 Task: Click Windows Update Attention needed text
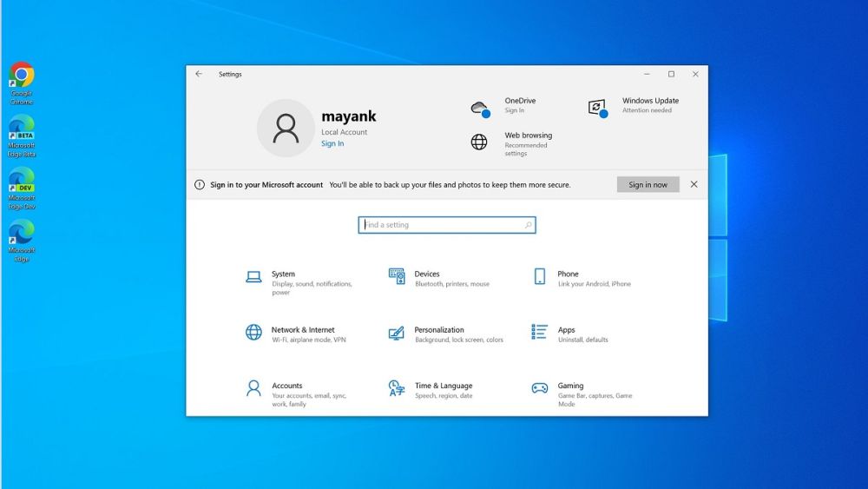[647, 110]
